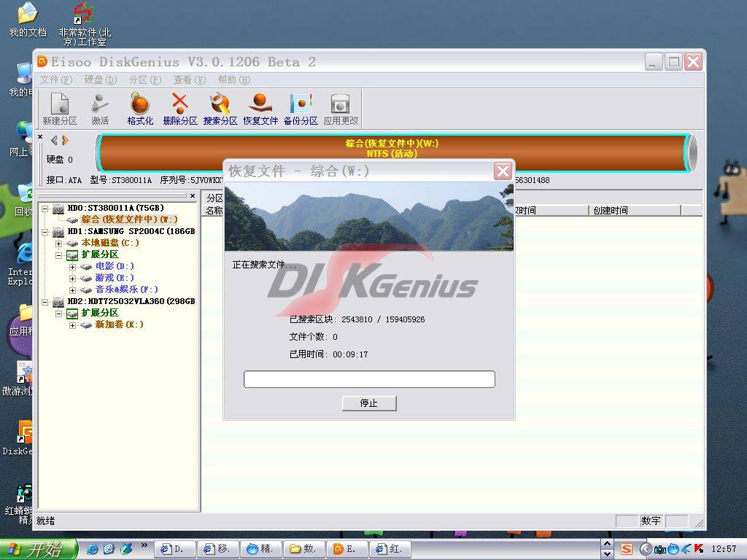Click the 恢复文件 (recover files) toolbar icon
The width and height of the screenshot is (747, 560).
coord(260,109)
